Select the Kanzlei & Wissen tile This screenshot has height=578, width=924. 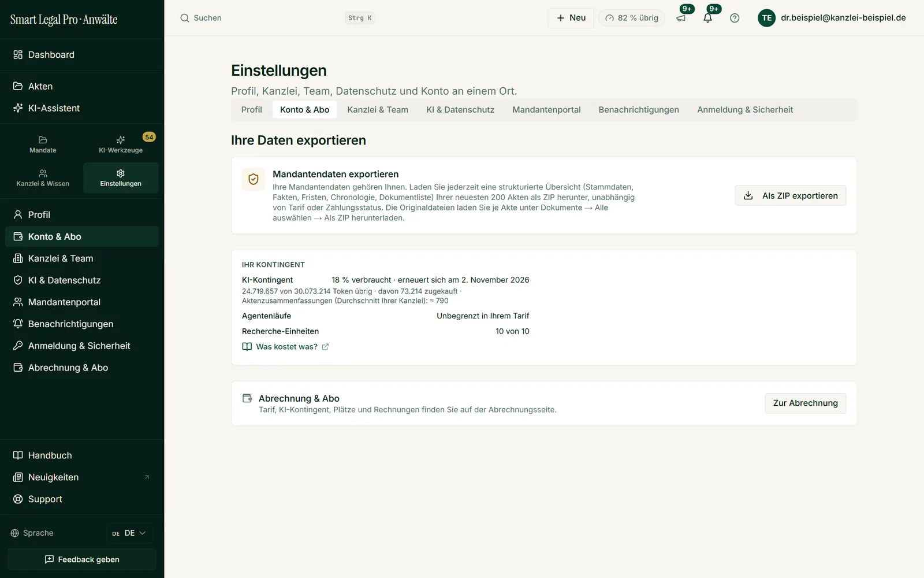coord(43,178)
